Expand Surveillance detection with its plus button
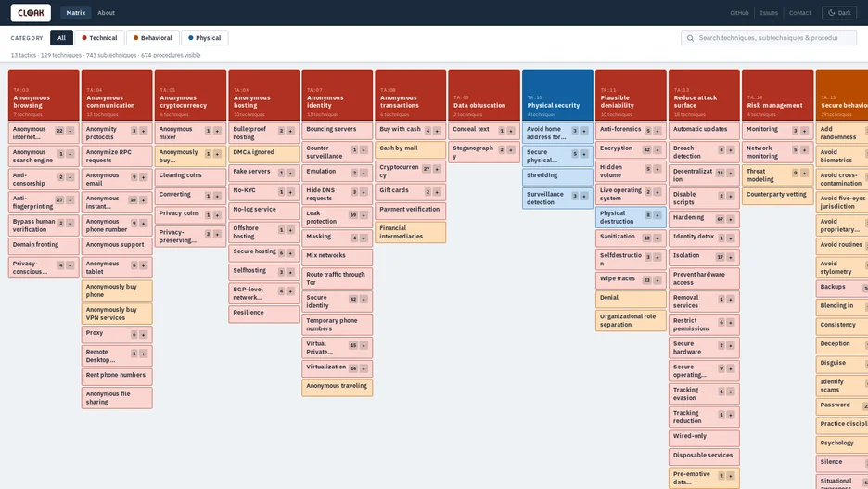 pos(584,196)
